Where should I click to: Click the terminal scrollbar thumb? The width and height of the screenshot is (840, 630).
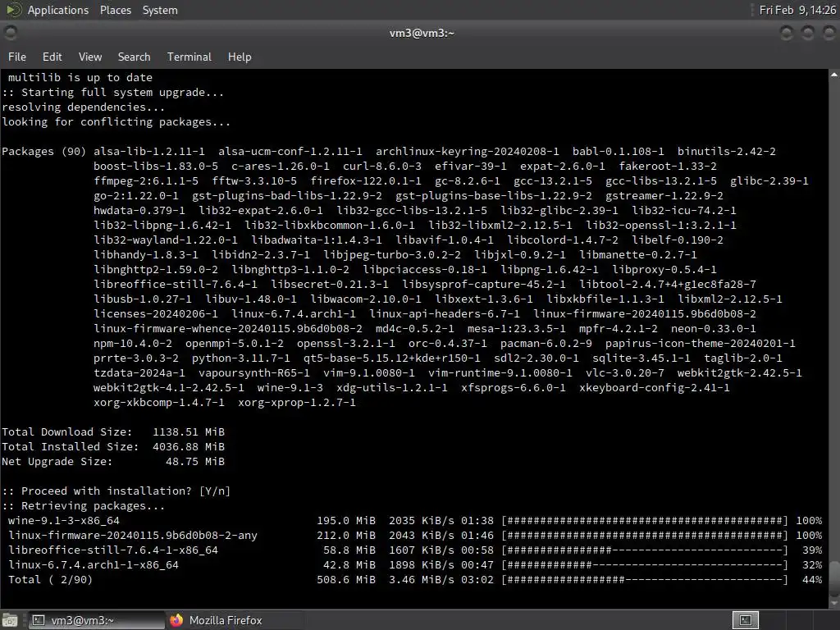tap(834, 577)
